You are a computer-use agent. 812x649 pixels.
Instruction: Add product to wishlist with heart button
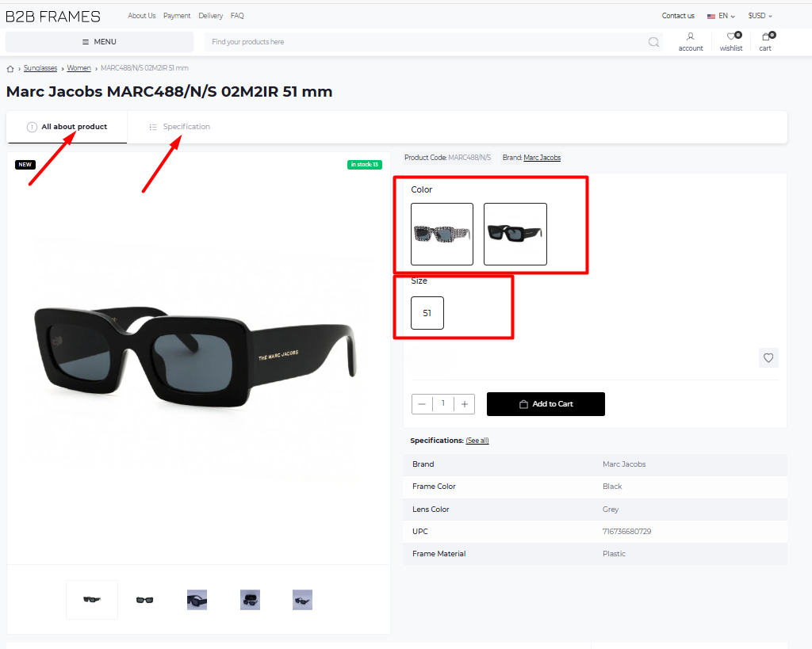[x=768, y=357]
